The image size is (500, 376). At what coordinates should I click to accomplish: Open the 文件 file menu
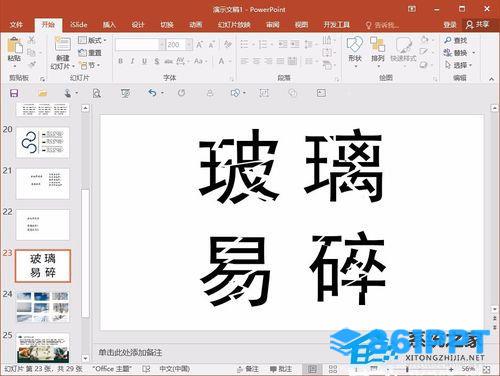point(16,25)
